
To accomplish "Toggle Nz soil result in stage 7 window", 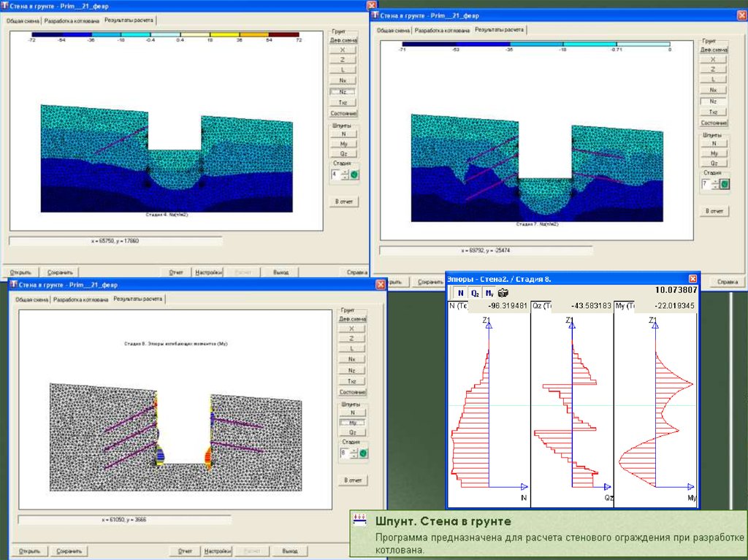I will (x=713, y=101).
